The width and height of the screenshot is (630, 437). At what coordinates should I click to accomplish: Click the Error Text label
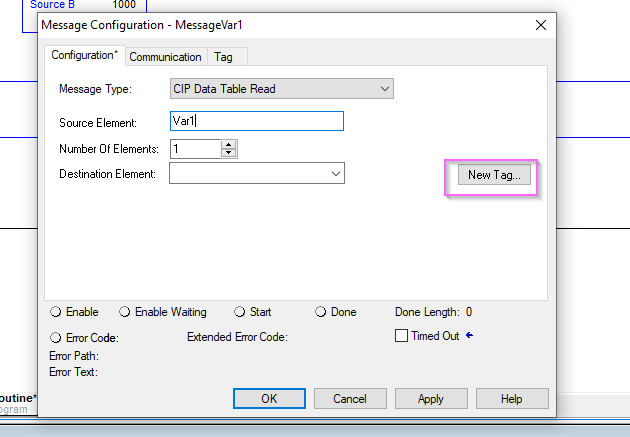[74, 372]
